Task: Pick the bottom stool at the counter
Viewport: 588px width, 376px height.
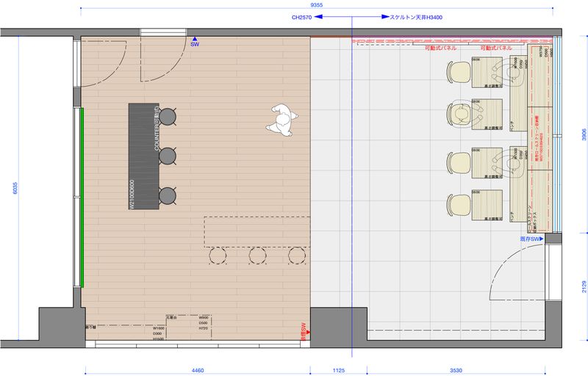Action: coord(168,195)
